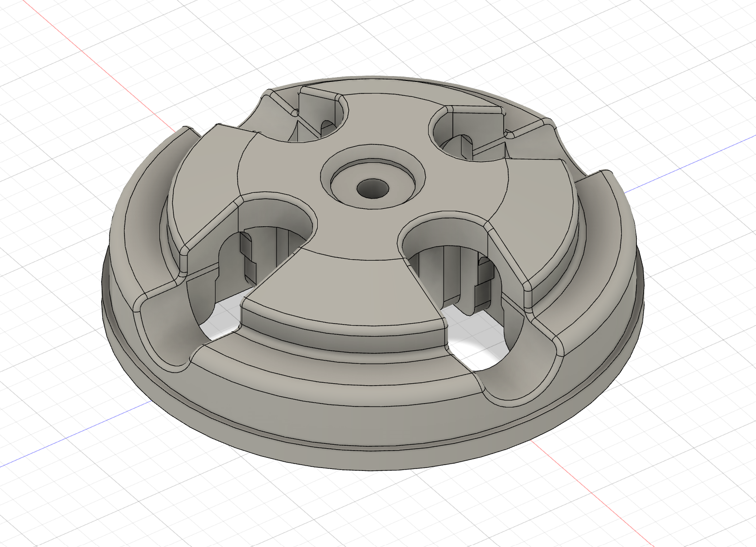Select the small center through-hole of the model
Viewport: 756px width, 547px height.
tap(373, 188)
